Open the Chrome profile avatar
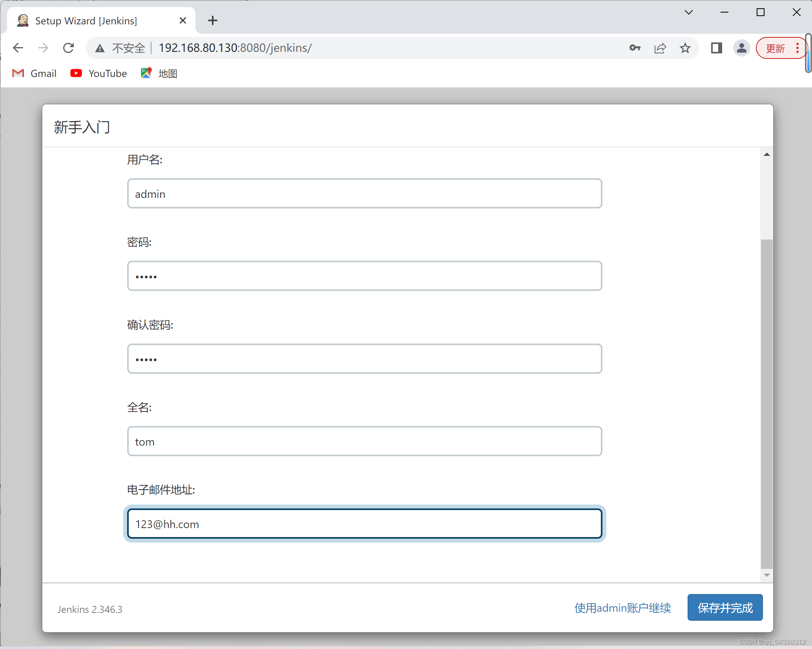This screenshot has width=812, height=649. coord(741,48)
